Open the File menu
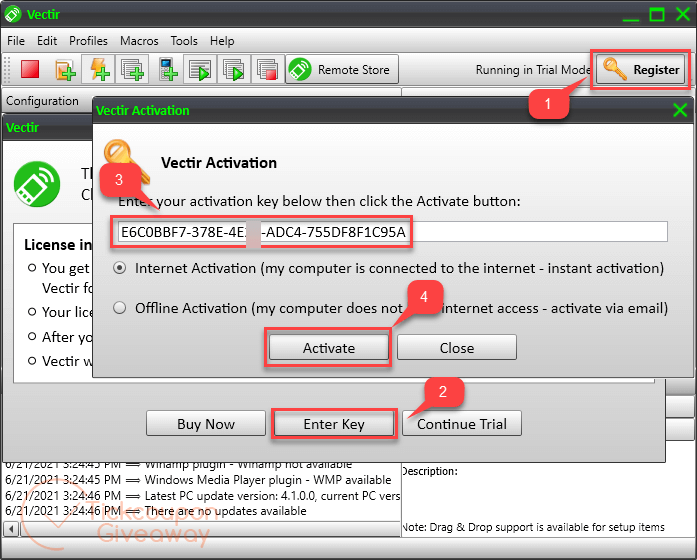 16,41
